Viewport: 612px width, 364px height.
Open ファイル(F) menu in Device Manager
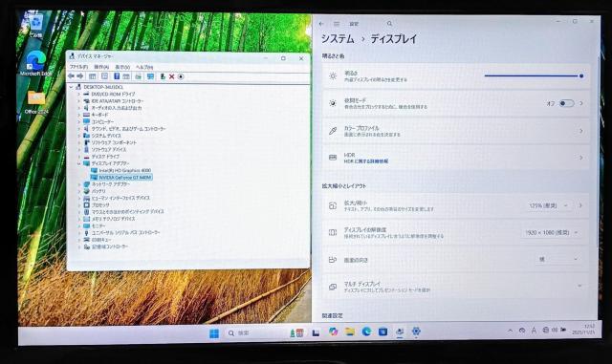[x=78, y=67]
